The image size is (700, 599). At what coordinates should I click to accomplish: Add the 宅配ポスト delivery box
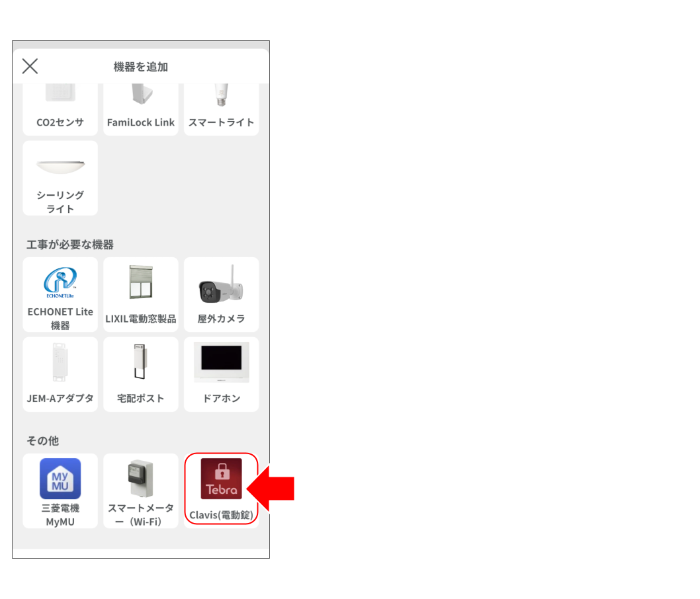(x=141, y=374)
